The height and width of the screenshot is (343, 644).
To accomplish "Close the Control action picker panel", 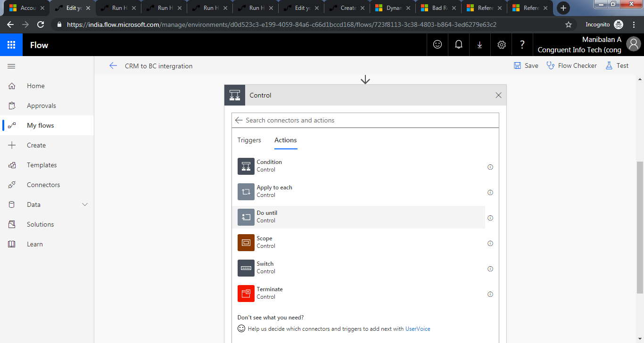I will pos(498,95).
